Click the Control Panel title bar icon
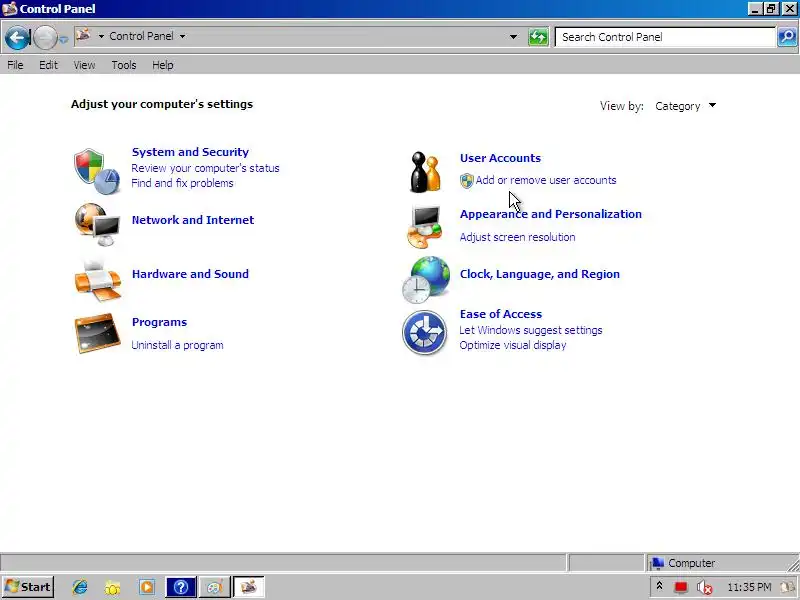This screenshot has height=600, width=800. click(x=10, y=9)
